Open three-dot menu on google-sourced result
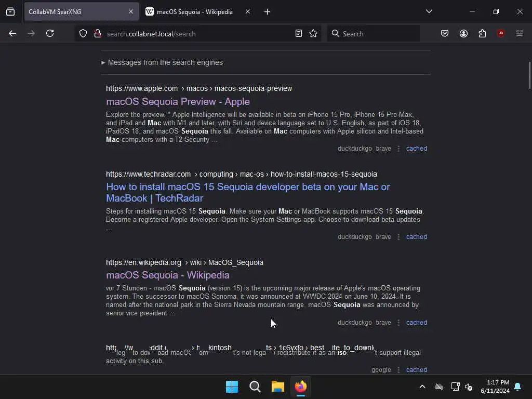 coord(398,370)
